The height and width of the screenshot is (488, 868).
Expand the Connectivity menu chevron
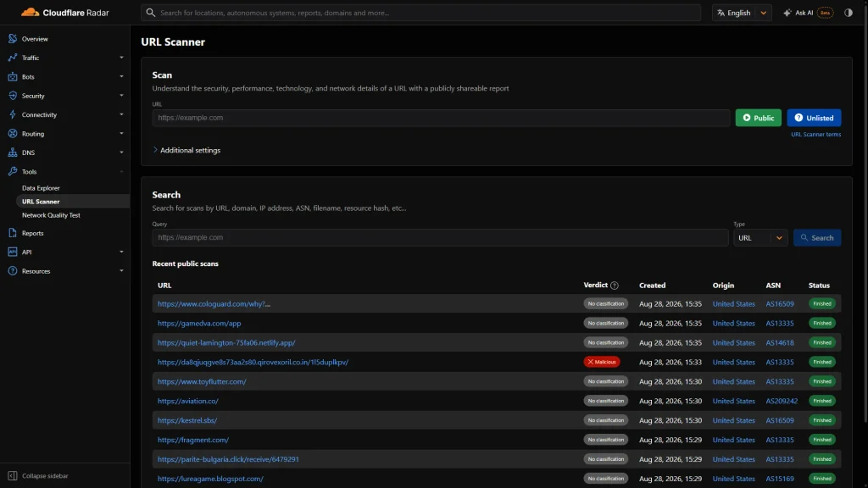[121, 114]
